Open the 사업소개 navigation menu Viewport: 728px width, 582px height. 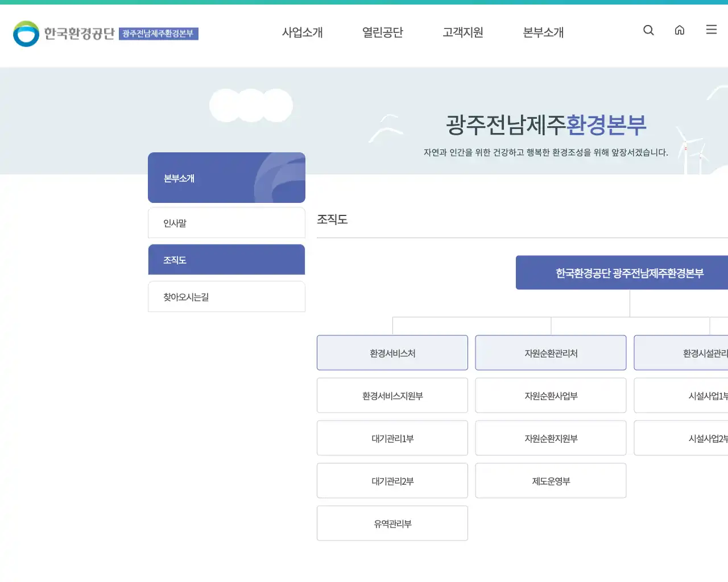(x=303, y=32)
